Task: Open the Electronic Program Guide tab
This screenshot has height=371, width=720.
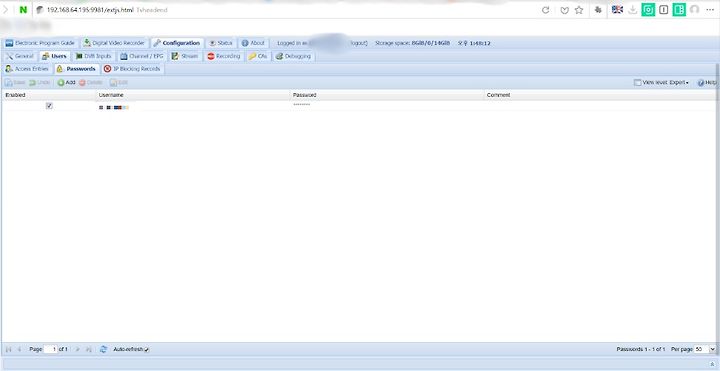Action: coord(40,43)
